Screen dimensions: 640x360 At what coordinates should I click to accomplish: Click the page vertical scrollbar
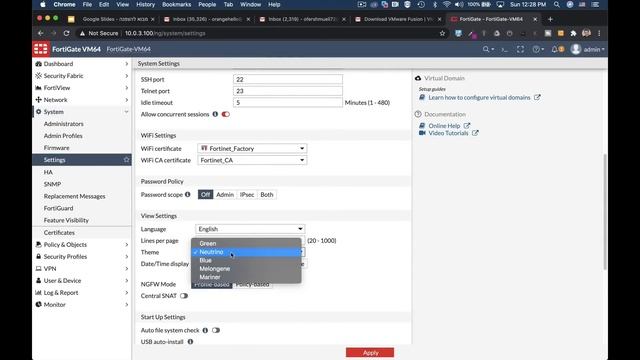[x=605, y=211]
